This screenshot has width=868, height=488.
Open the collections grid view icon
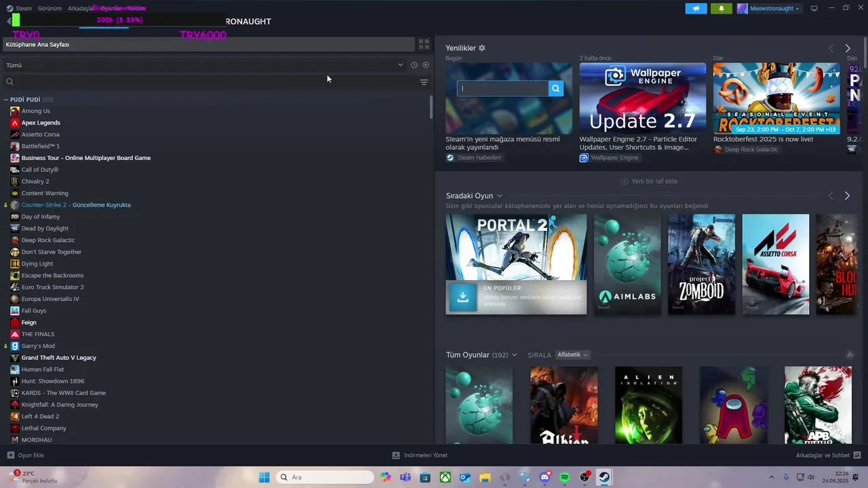pyautogui.click(x=424, y=45)
